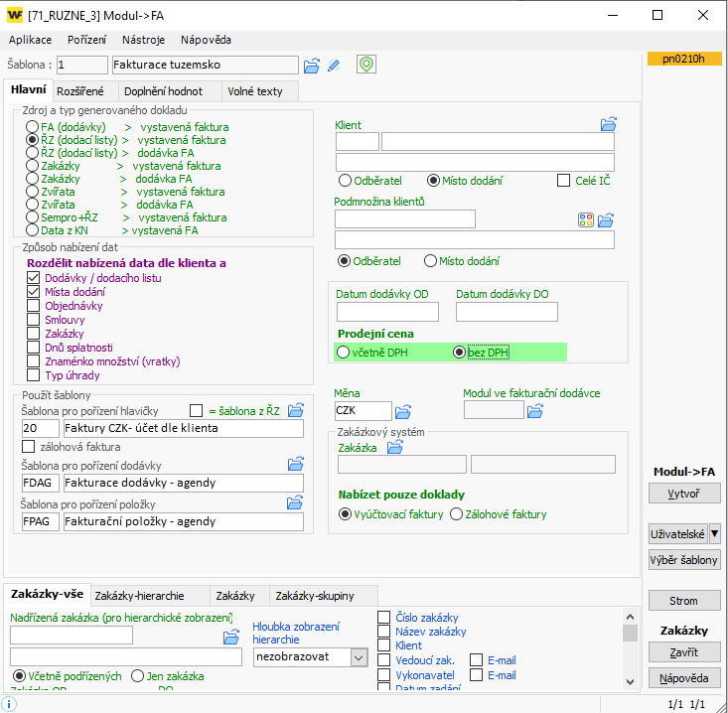Check the Vedoucí zak. checkbox
Screen dimensions: 728x713
coord(383,659)
